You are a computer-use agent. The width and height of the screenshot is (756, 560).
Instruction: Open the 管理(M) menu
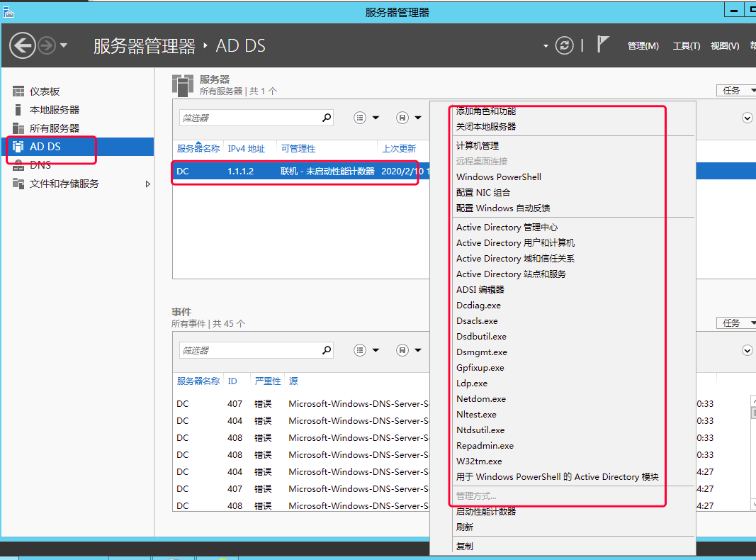(x=643, y=46)
